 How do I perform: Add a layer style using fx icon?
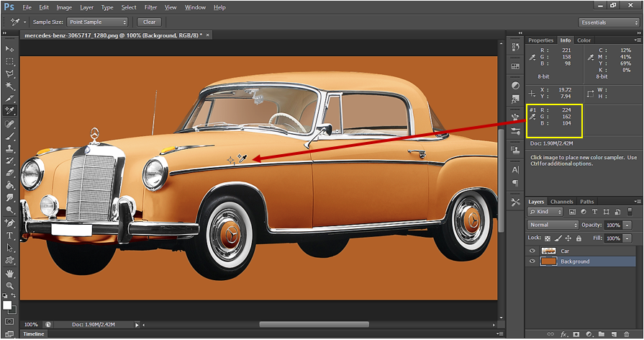(565, 334)
